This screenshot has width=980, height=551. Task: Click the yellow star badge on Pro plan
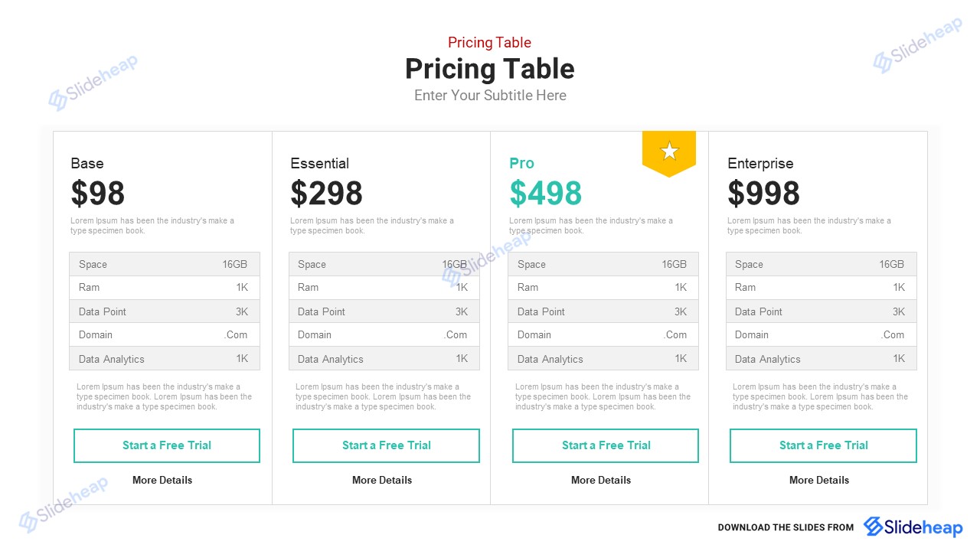point(669,152)
